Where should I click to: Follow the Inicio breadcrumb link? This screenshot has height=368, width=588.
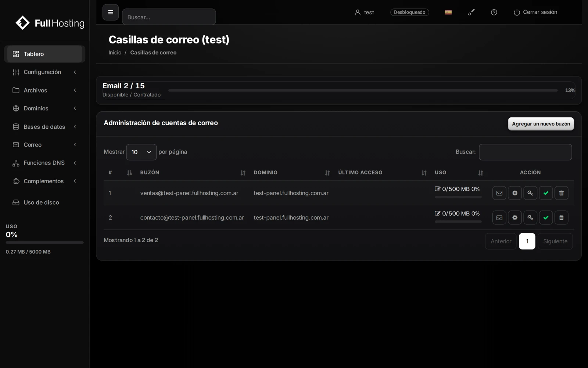pyautogui.click(x=115, y=53)
